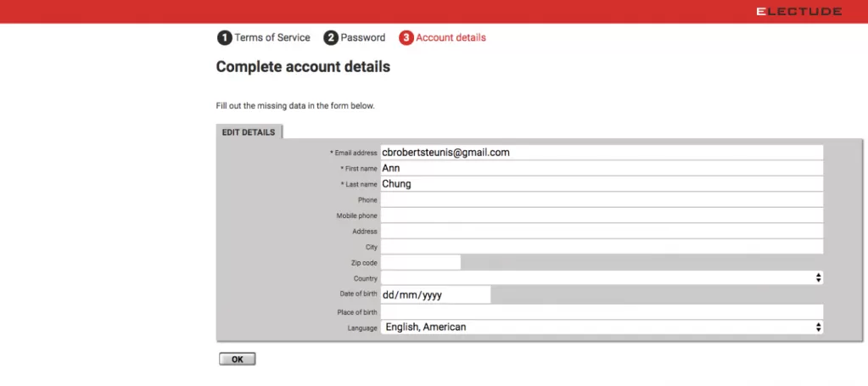Click the Zip code field
The image size is (868, 386).
pos(420,263)
